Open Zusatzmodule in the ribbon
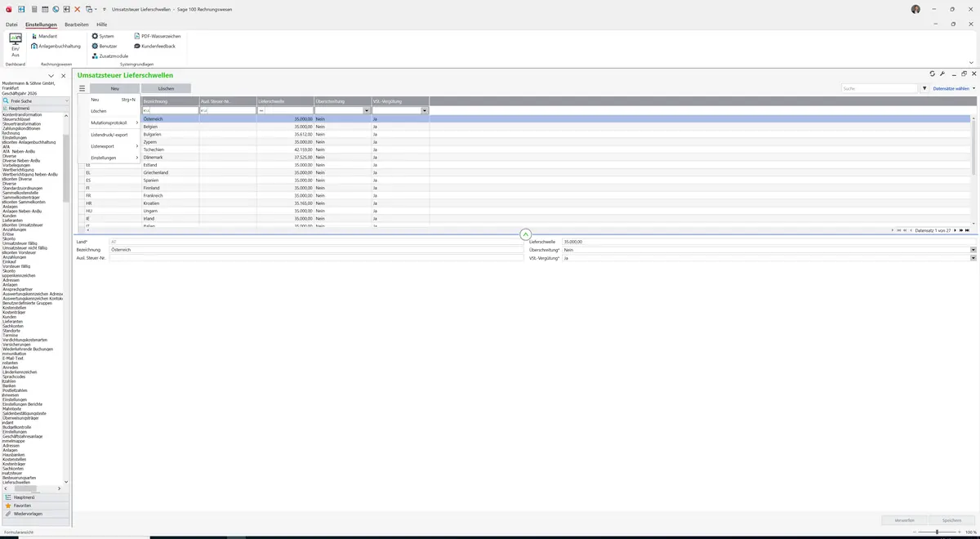Image resolution: width=980 pixels, height=539 pixels. 110,56
